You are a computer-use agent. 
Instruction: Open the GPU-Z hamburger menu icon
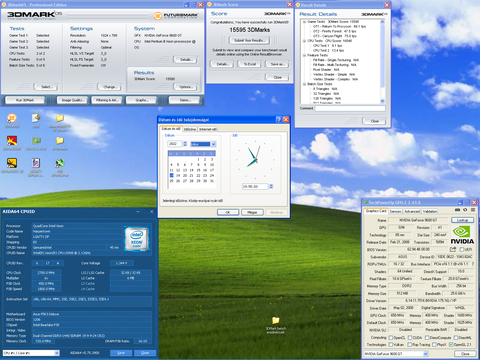(473, 210)
